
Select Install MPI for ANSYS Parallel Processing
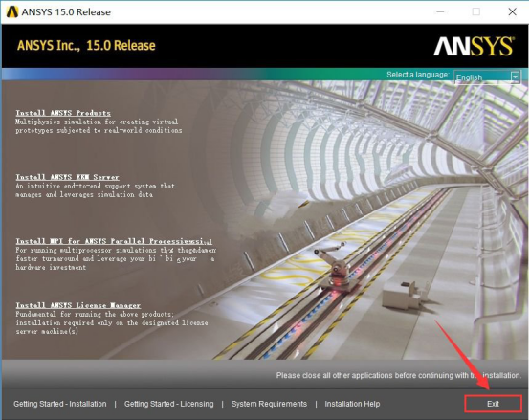[114, 241]
